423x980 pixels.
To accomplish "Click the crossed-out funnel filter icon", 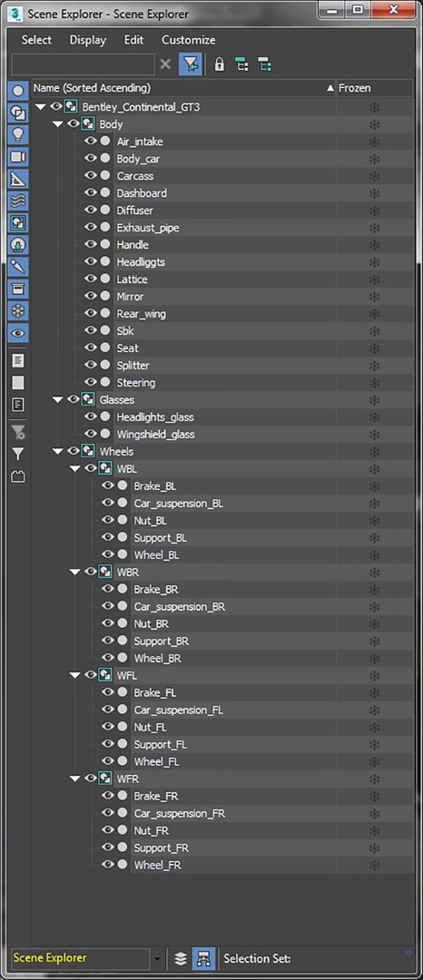I will [18, 432].
